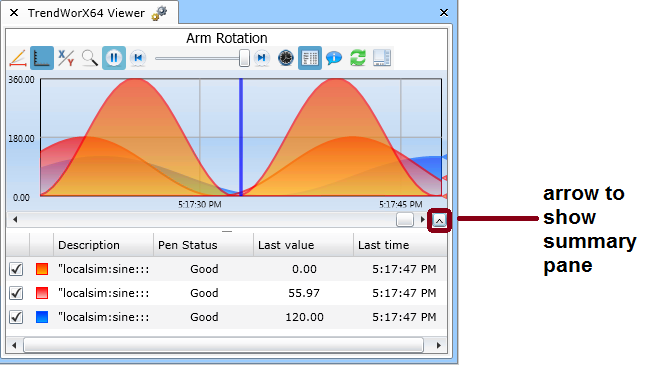Step back in trend history

pos(138,58)
